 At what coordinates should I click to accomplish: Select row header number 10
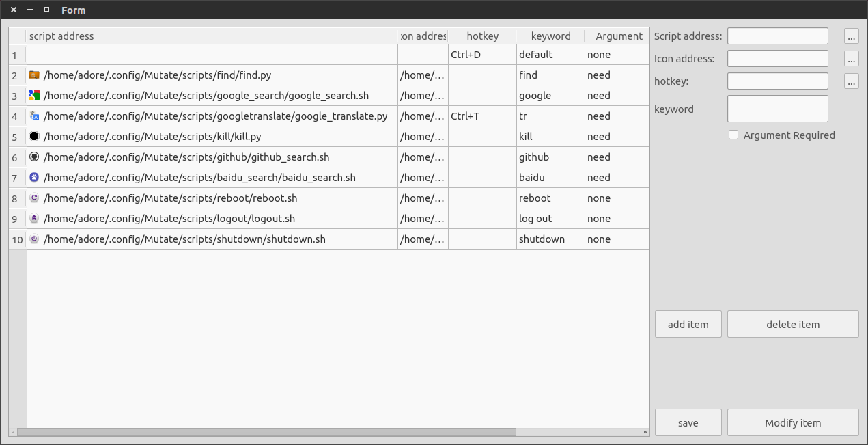pos(17,239)
